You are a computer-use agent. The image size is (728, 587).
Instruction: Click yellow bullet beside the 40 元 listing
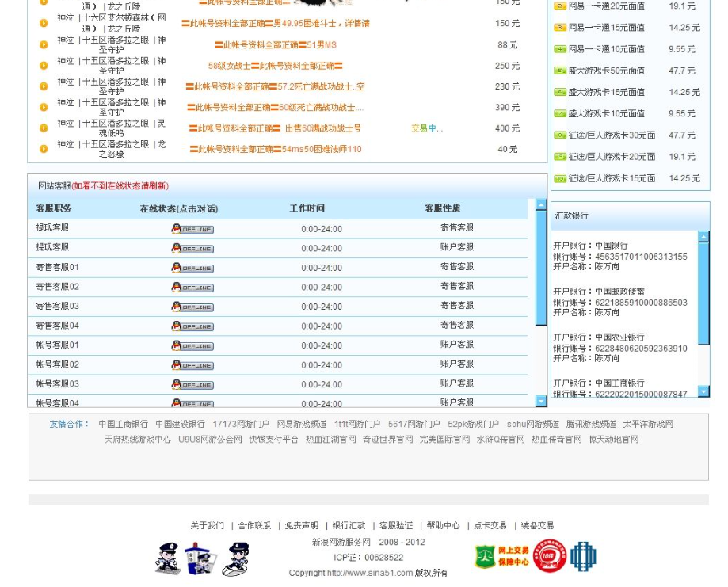(x=44, y=149)
